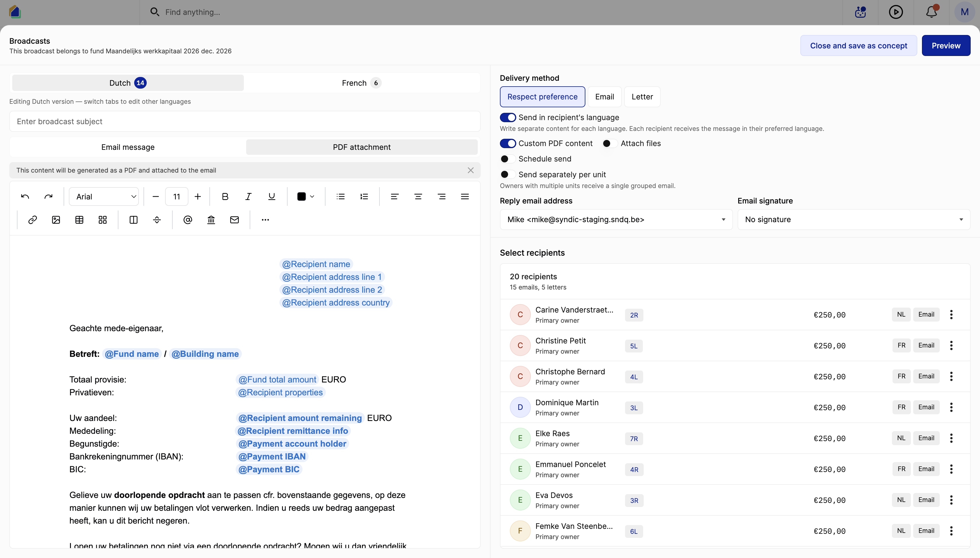Click the @Payment IBAN variable chip

[x=272, y=457]
